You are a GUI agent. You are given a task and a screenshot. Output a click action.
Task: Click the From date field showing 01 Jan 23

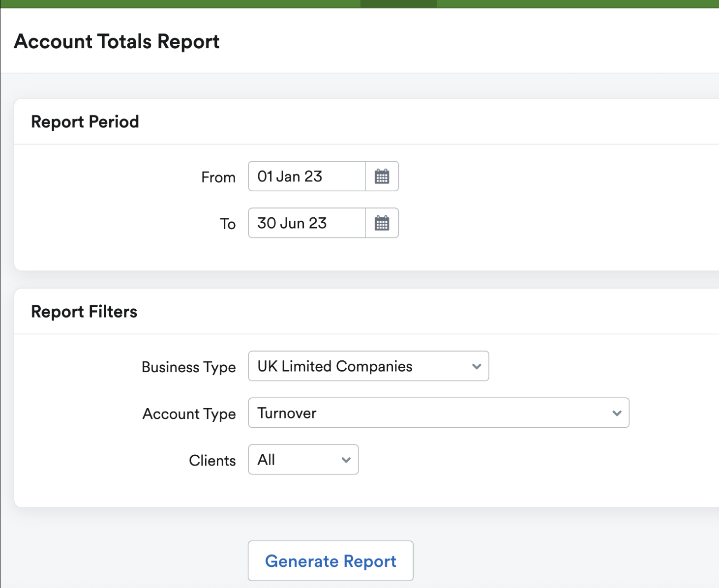[x=307, y=176]
